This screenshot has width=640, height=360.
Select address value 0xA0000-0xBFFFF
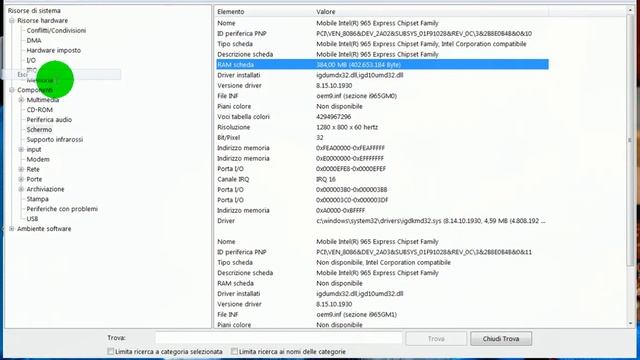coord(340,210)
